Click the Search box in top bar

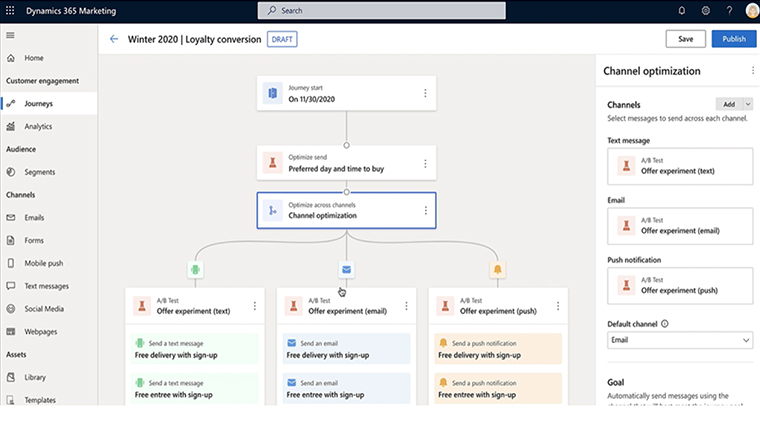(x=379, y=10)
